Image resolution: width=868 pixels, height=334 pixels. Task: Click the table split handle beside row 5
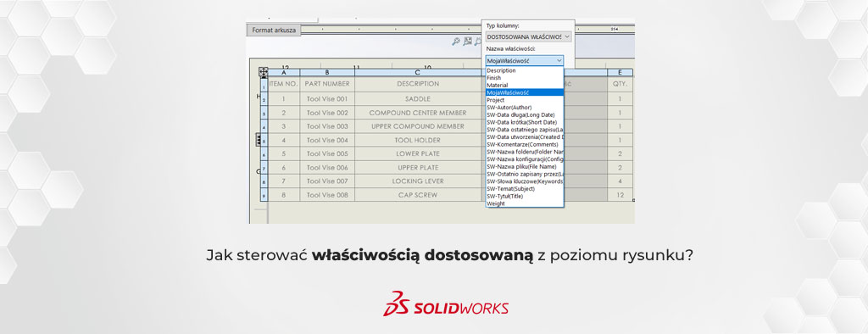point(258,140)
